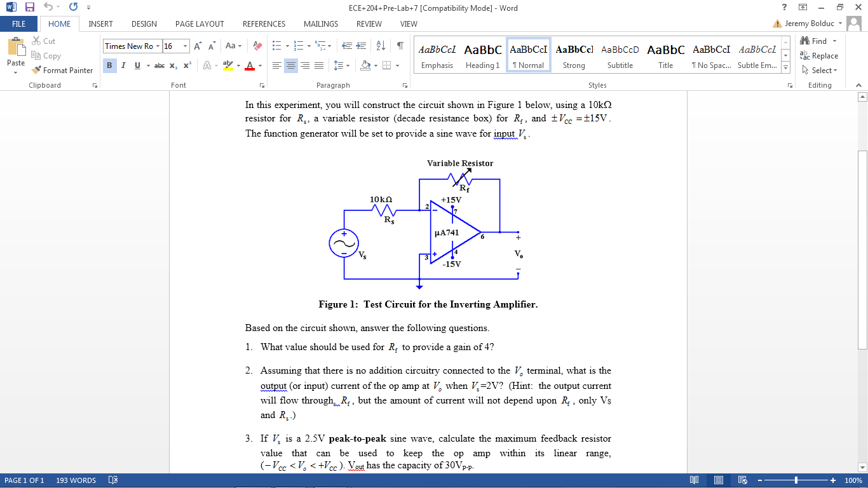Click the proofing errors icon in status bar

tap(112, 480)
